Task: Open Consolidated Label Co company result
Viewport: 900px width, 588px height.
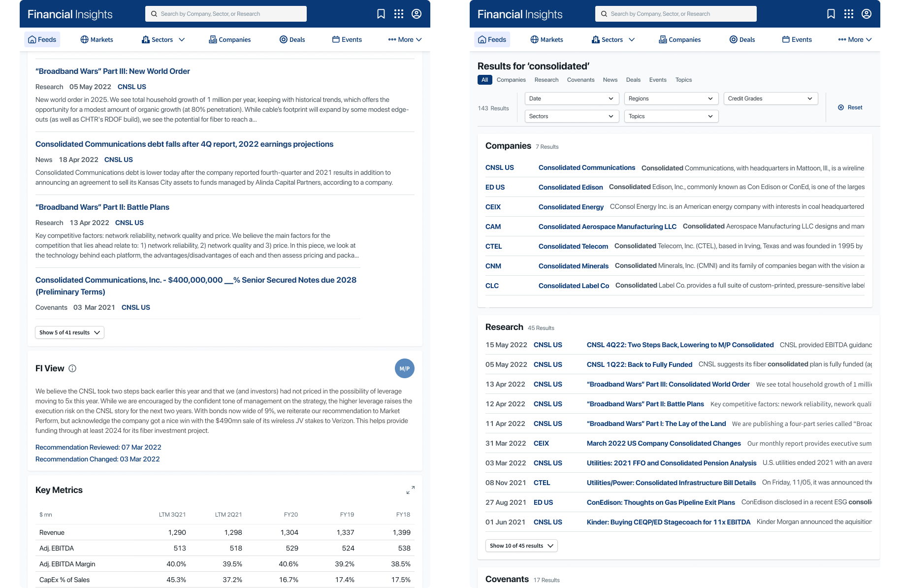Action: pyautogui.click(x=574, y=286)
